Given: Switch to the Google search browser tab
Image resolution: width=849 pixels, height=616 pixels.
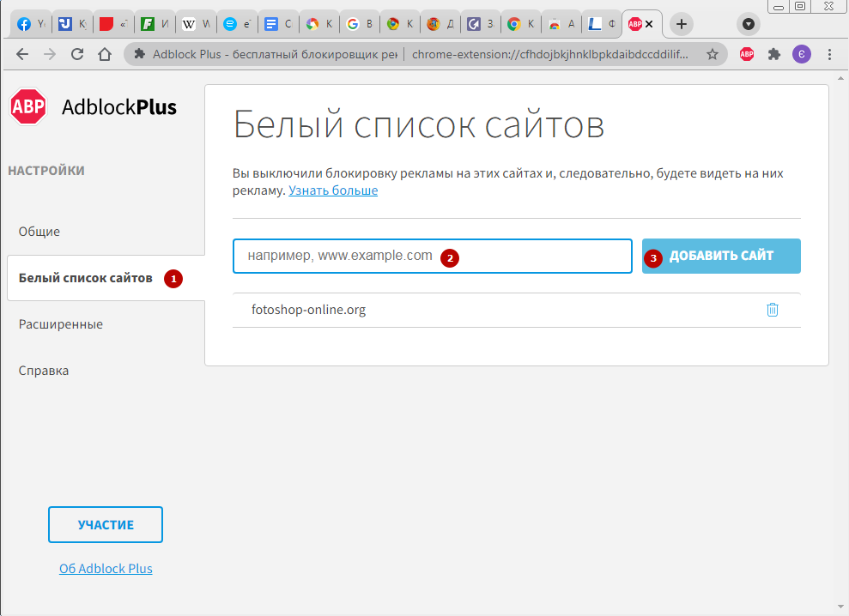Looking at the screenshot, I should pyautogui.click(x=360, y=24).
